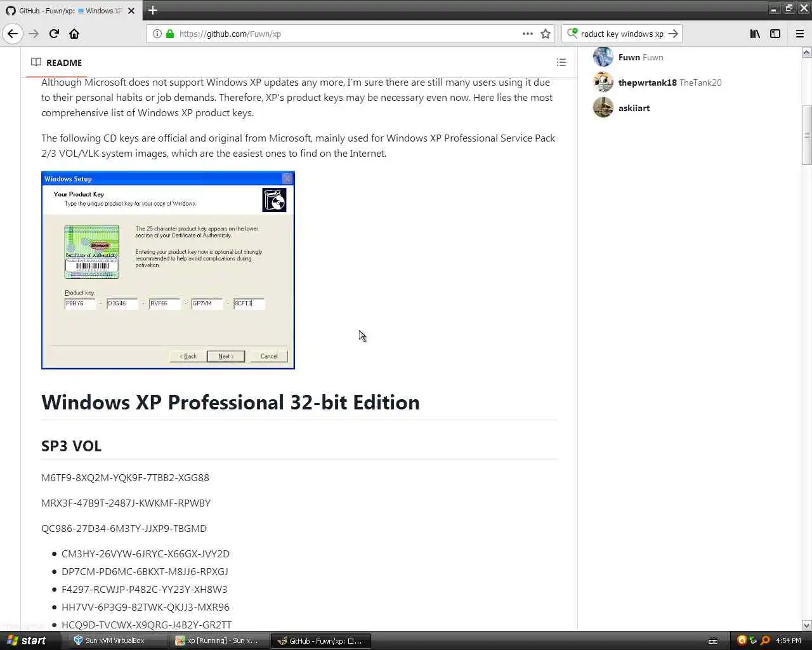812x650 pixels.
Task: Click askiiart's contributor avatar
Action: (603, 108)
